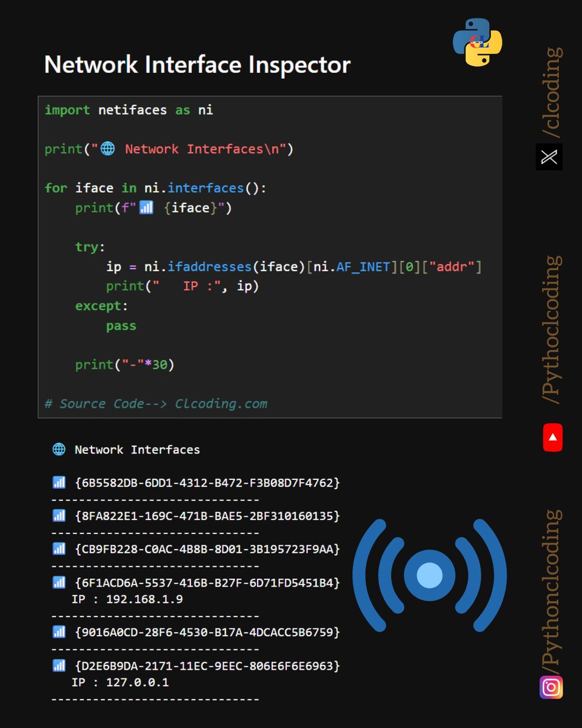Click the 'IP : 127.0.0.1' output line
The image size is (582, 728).
click(x=120, y=682)
